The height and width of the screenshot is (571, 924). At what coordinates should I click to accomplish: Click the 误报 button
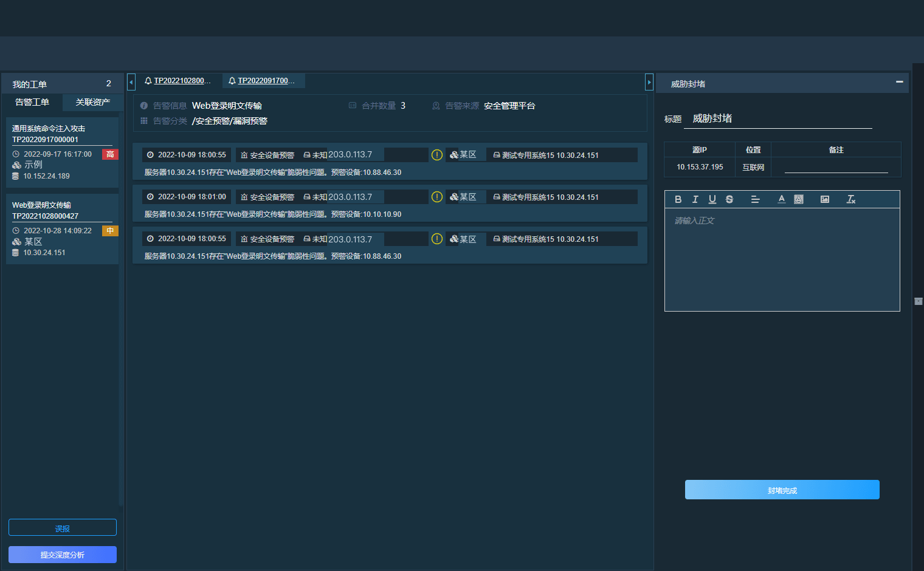[63, 528]
